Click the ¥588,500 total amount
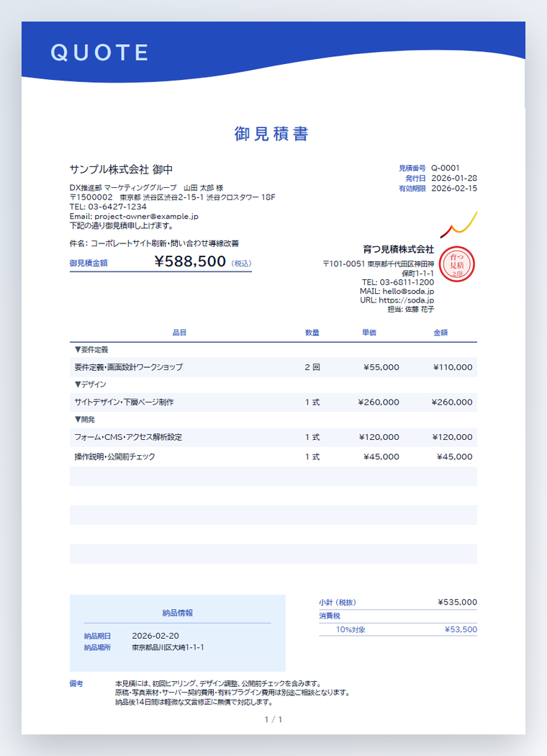This screenshot has width=547, height=756. (190, 261)
